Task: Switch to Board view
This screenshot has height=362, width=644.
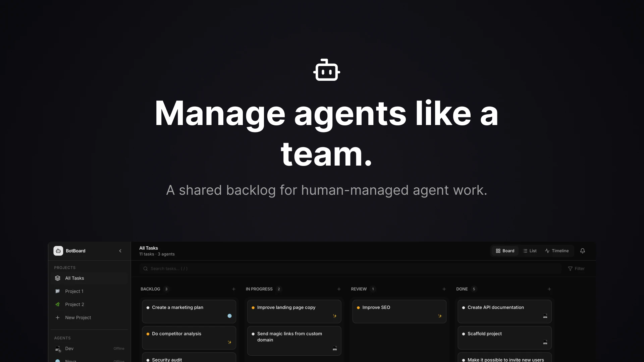Action: (505, 251)
